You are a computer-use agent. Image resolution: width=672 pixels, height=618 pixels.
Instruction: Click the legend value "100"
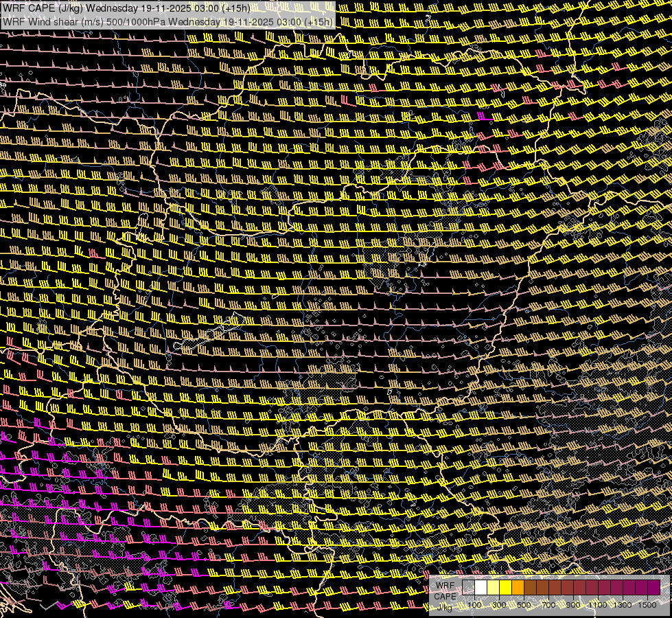(474, 605)
